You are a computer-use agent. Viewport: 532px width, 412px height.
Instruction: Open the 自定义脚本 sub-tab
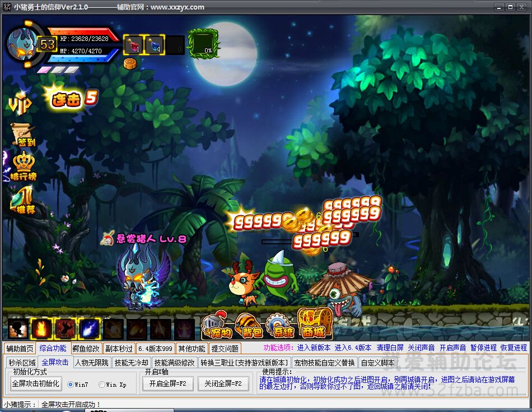coord(377,363)
